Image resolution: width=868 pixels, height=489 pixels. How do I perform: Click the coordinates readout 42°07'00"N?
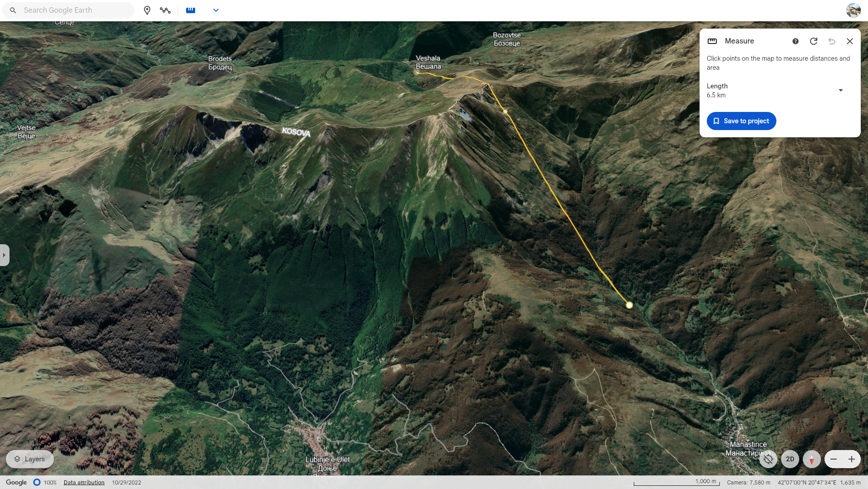pyautogui.click(x=807, y=482)
